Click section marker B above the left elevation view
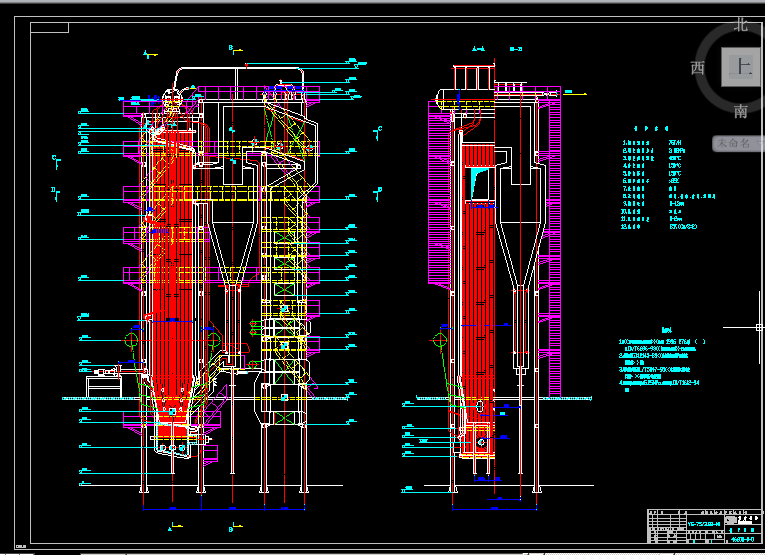 coord(231,47)
